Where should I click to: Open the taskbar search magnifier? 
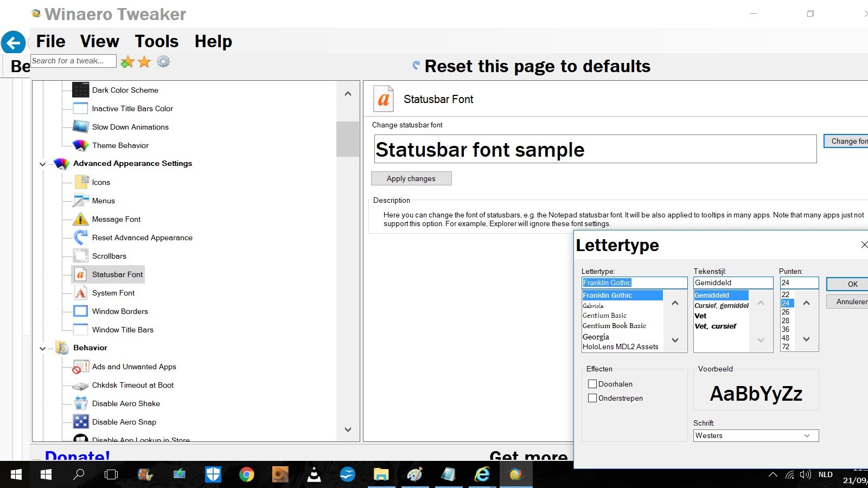79,475
